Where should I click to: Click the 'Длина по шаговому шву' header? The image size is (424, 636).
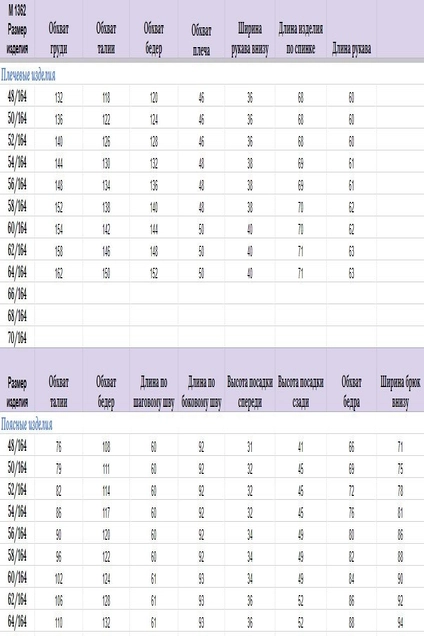(153, 392)
